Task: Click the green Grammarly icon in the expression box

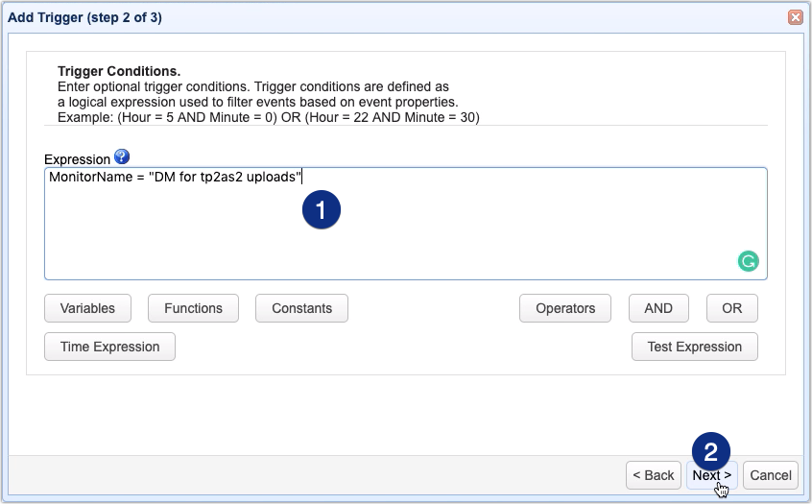Action: [748, 260]
